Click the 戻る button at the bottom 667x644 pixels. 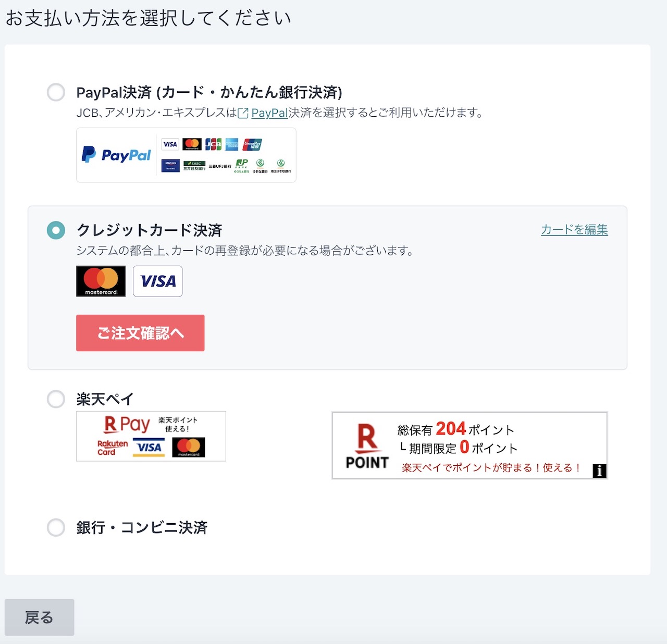39,617
